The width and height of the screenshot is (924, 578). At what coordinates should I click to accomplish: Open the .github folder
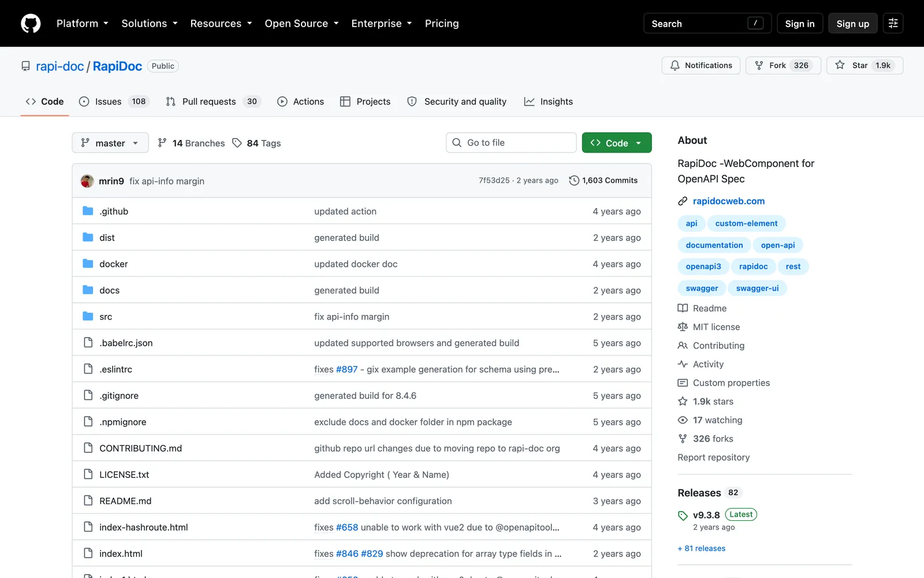click(114, 212)
